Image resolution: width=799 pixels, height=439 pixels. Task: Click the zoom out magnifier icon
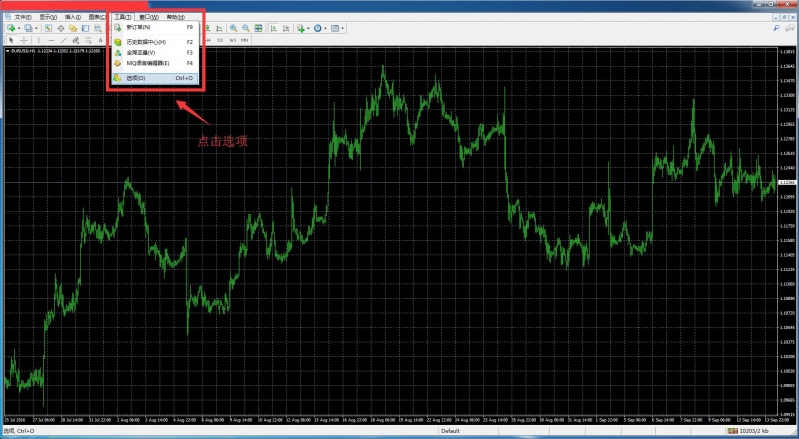(x=245, y=28)
